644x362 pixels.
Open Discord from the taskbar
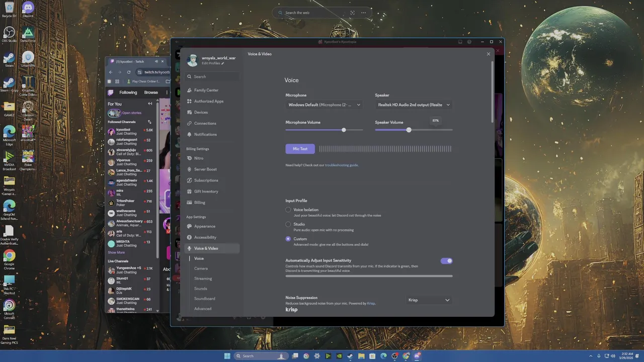click(417, 356)
